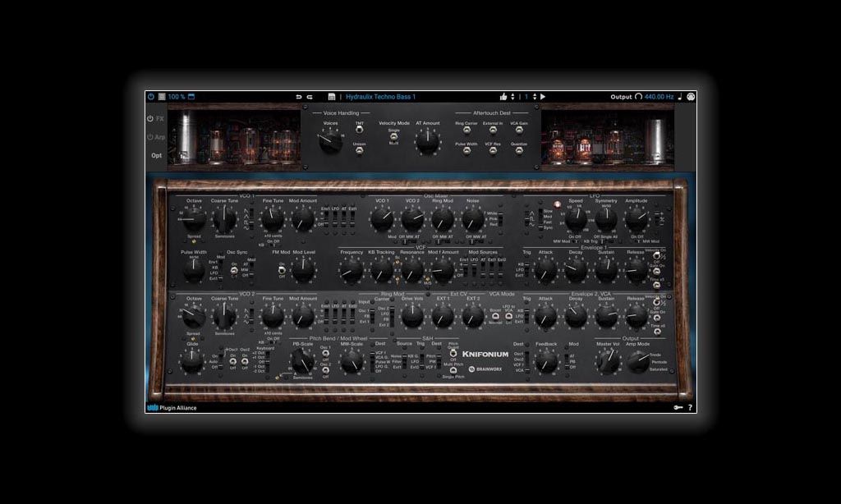Open the Opt options panel
Screen dimensions: 841x504
[156, 155]
